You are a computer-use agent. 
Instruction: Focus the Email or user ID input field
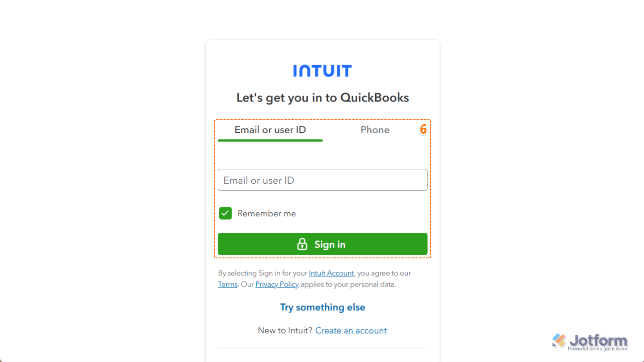point(322,180)
